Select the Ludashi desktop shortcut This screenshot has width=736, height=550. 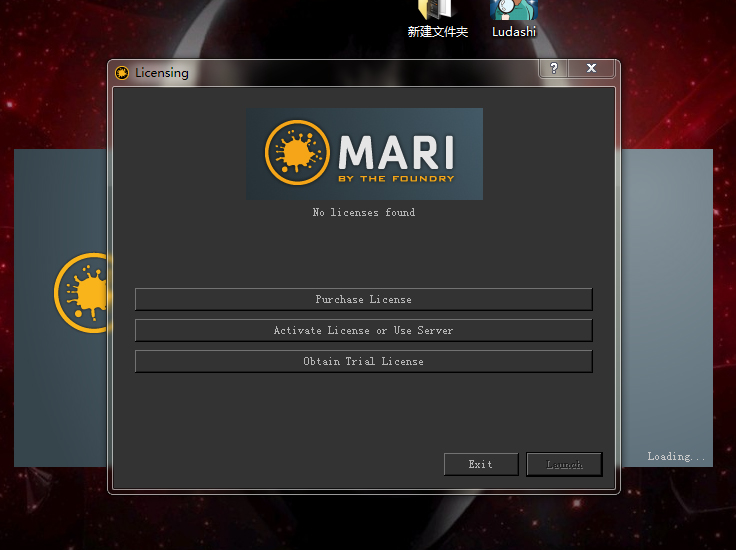tap(514, 19)
